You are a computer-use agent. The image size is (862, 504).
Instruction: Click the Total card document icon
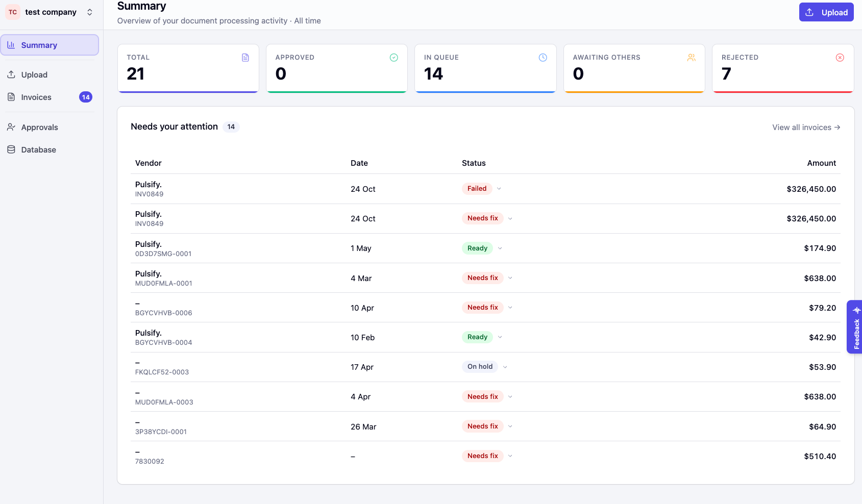(x=245, y=58)
